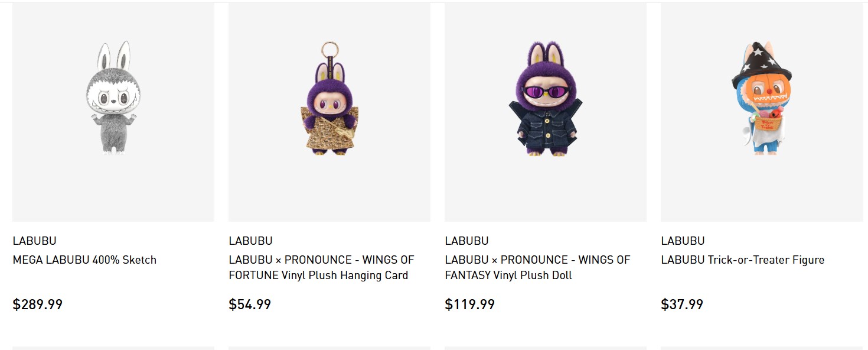Select the LABUBU brand label above Wings of Fortune
868x350 pixels.
tap(250, 241)
